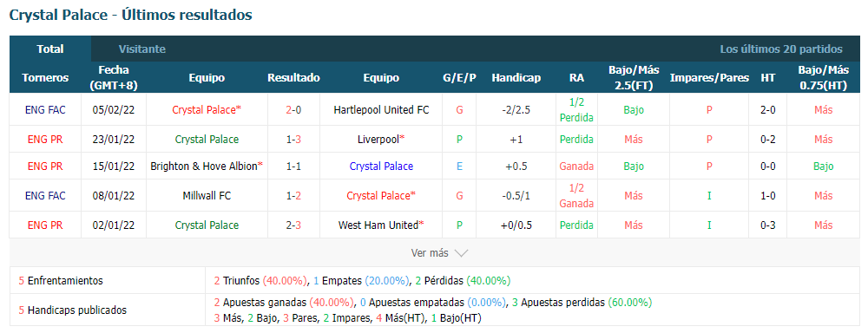Select the Total tab
Screen dimensions: 868x333
(x=50, y=49)
